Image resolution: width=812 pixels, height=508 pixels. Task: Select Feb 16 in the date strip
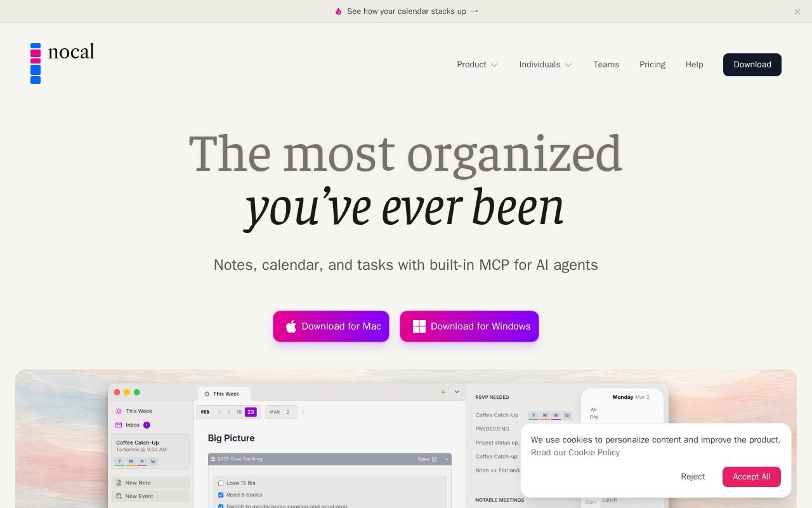click(239, 412)
